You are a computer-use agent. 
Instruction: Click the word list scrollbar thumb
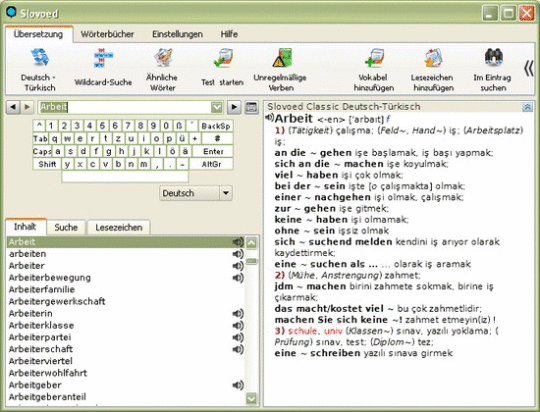coord(252,261)
